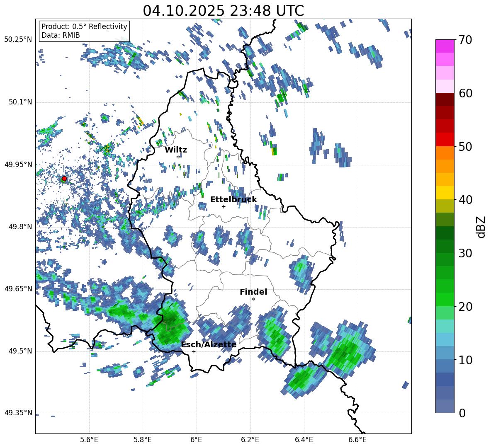Click the colorbar tick label 60
Viewport: 491px width, 448px height.
[465, 93]
